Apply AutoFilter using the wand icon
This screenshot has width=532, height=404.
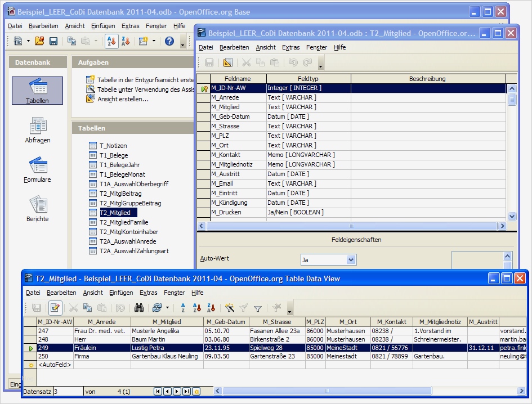pos(230,308)
